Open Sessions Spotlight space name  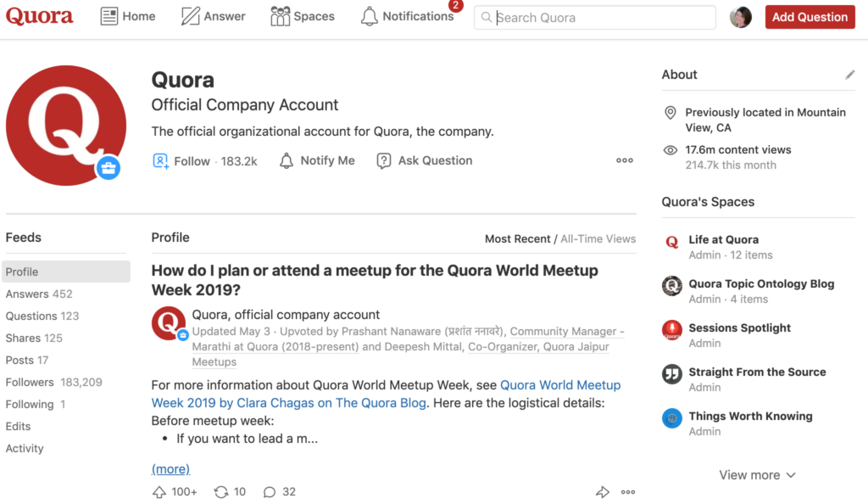[x=739, y=328]
